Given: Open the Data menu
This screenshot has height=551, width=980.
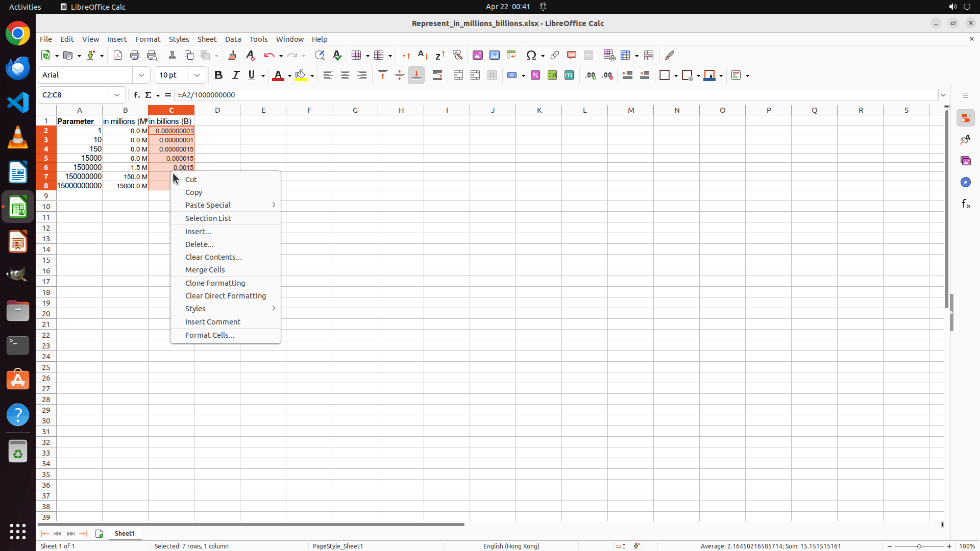Looking at the screenshot, I should 233,39.
